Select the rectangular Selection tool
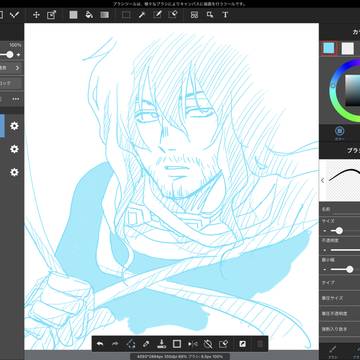Viewport: 360px width, 360px height. pyautogui.click(x=126, y=15)
